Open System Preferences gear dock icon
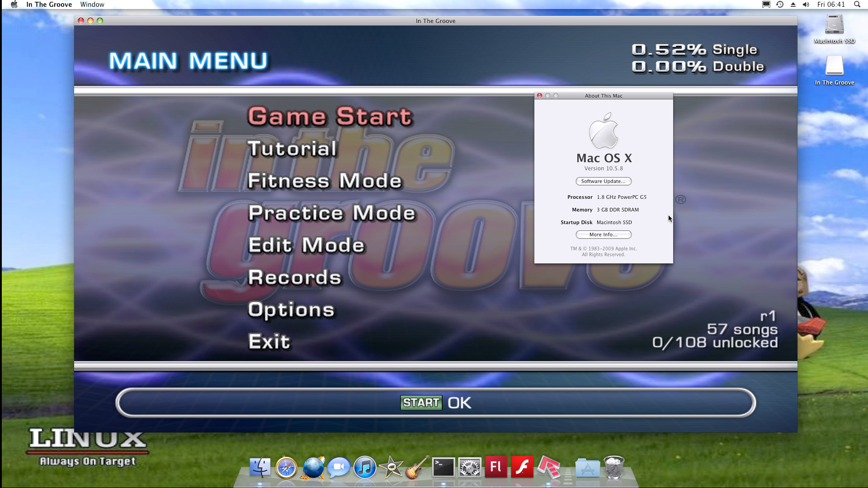This screenshot has width=868, height=488. coord(470,468)
